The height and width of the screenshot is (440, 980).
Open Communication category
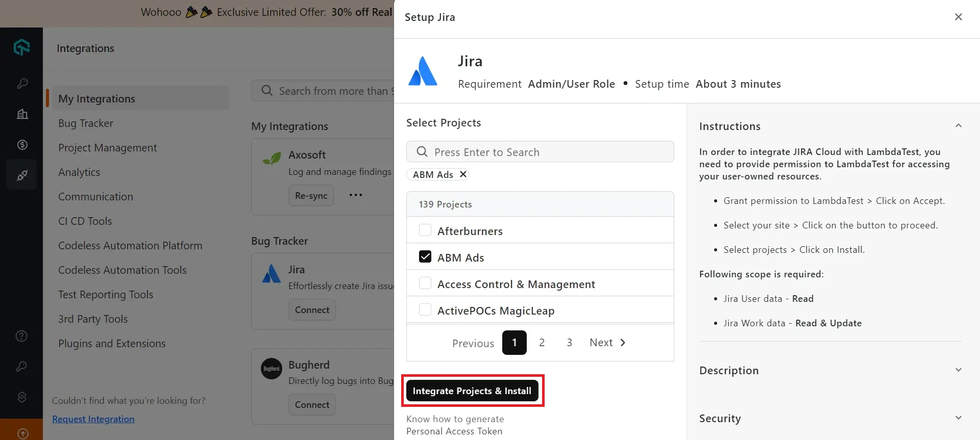95,197
